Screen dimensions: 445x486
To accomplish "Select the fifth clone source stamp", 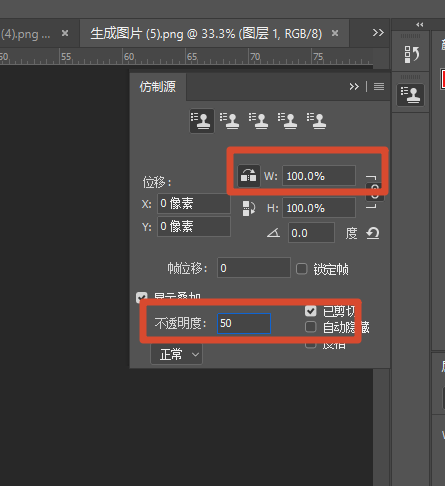I will pyautogui.click(x=317, y=121).
